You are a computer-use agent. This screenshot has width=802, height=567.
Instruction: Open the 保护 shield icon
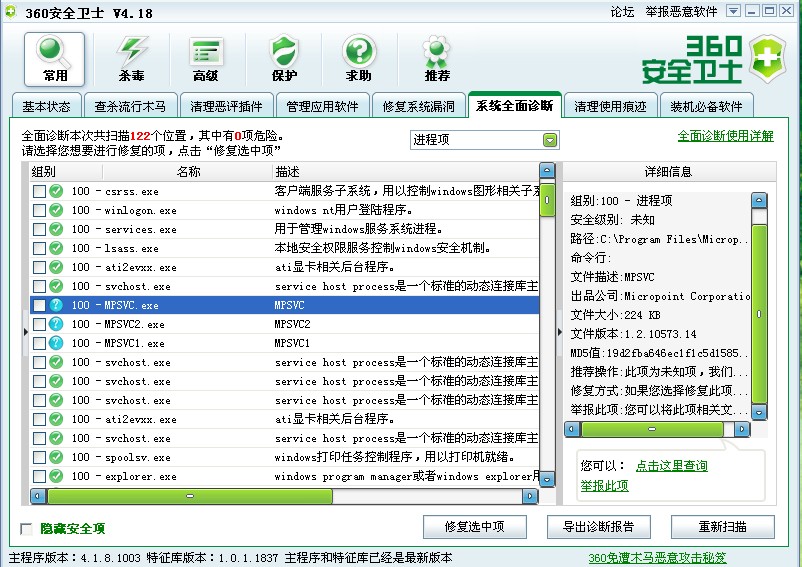tap(284, 59)
